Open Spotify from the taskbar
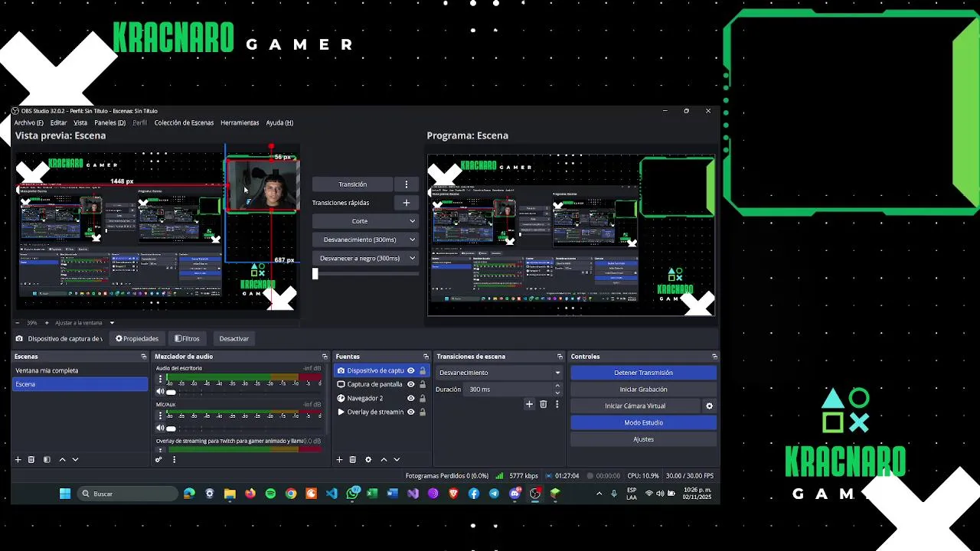 coord(270,494)
